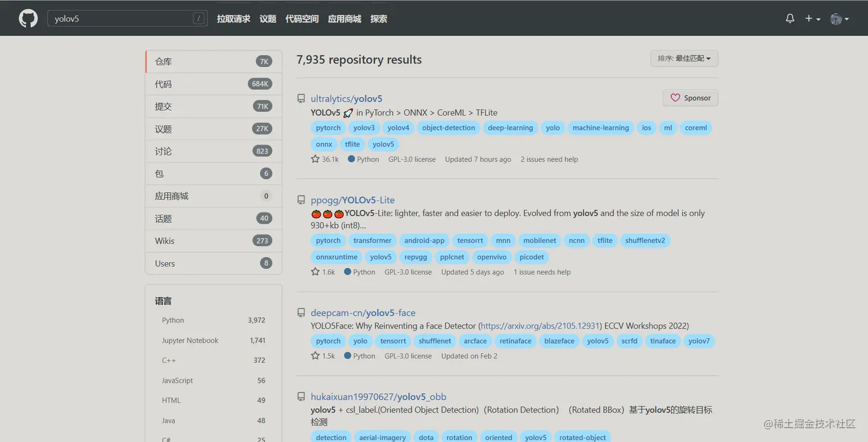Click the onnxruntime topic tag
Viewport: 868px width, 442px height.
coord(336,257)
